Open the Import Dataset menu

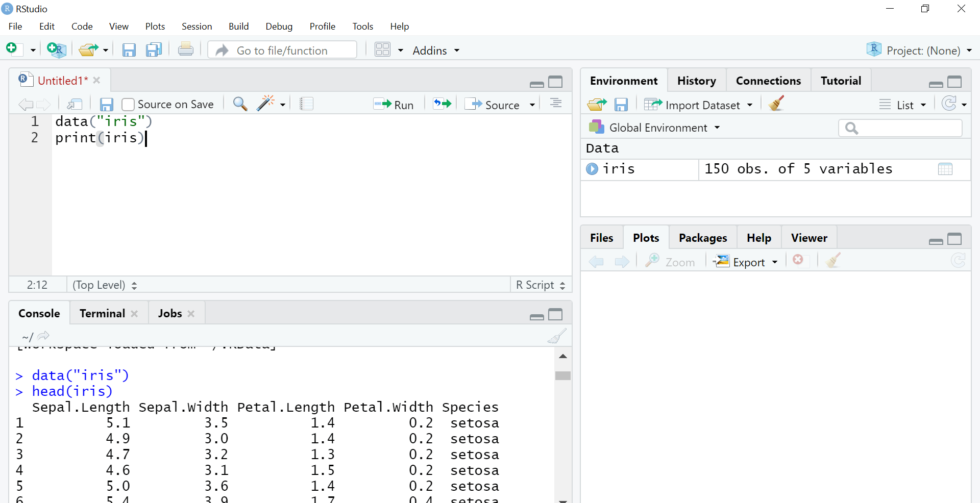click(700, 105)
